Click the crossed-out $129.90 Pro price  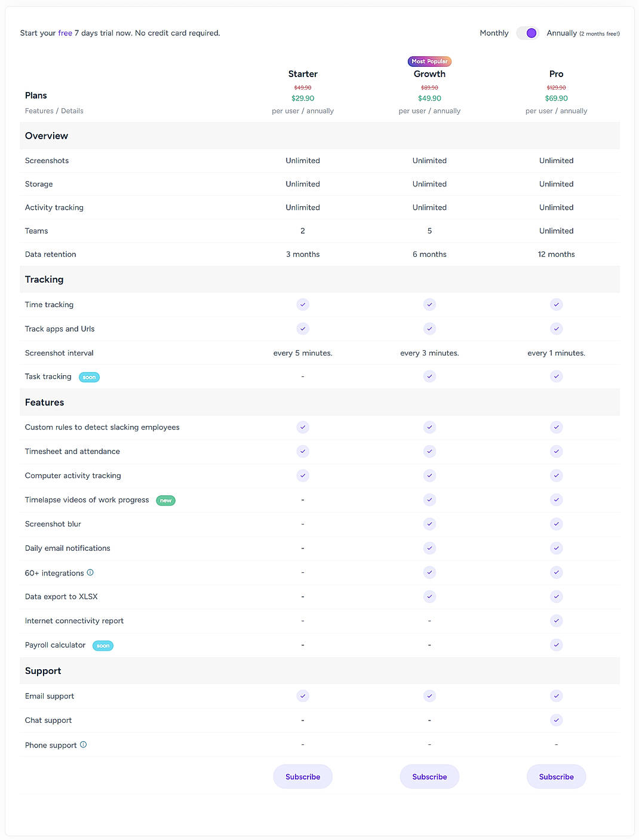point(556,87)
